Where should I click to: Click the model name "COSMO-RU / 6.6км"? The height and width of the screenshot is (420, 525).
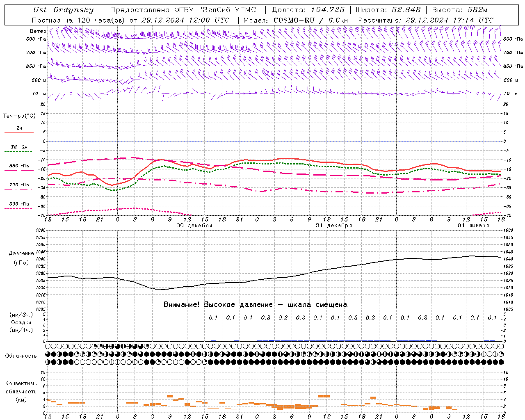[x=311, y=20]
